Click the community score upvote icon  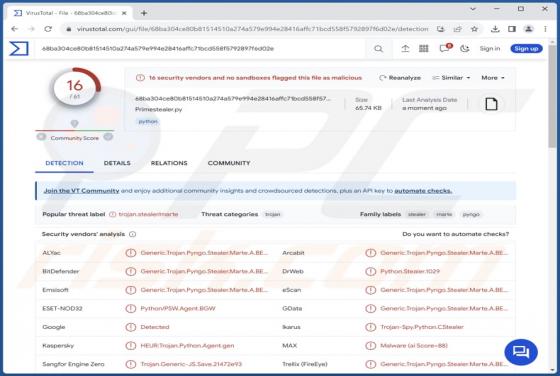coord(108,137)
